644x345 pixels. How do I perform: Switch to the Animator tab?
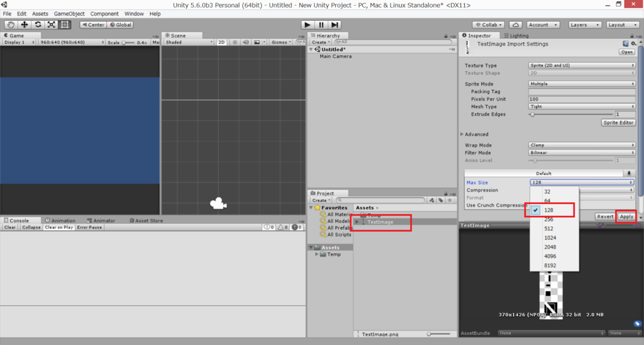tap(101, 220)
